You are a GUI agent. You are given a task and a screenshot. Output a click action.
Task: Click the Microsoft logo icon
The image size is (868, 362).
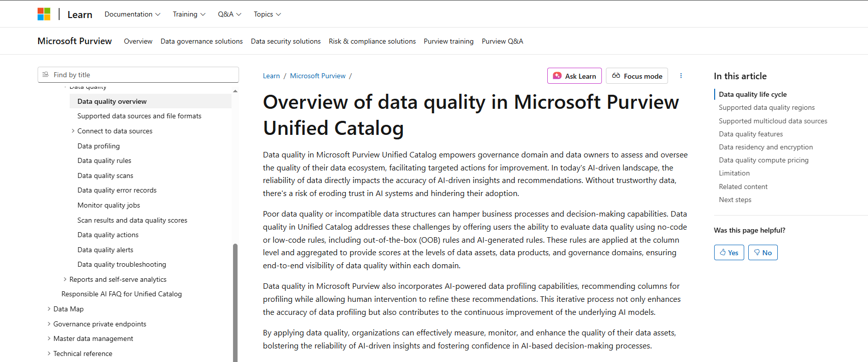pos(44,14)
